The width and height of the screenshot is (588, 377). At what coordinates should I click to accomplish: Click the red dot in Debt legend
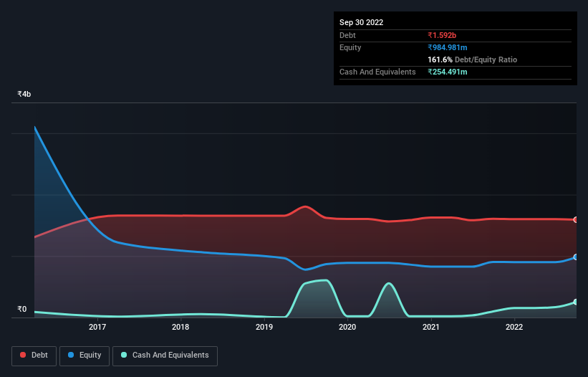23,355
